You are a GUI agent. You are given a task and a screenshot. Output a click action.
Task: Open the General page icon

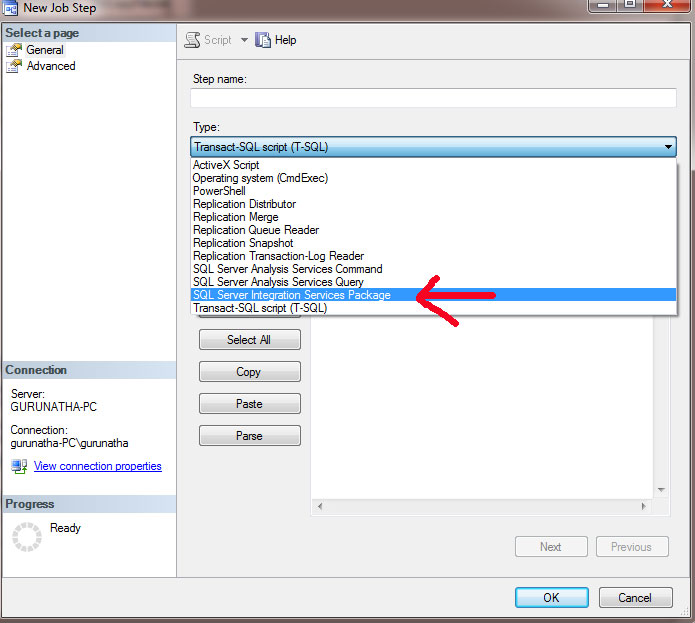[x=14, y=50]
